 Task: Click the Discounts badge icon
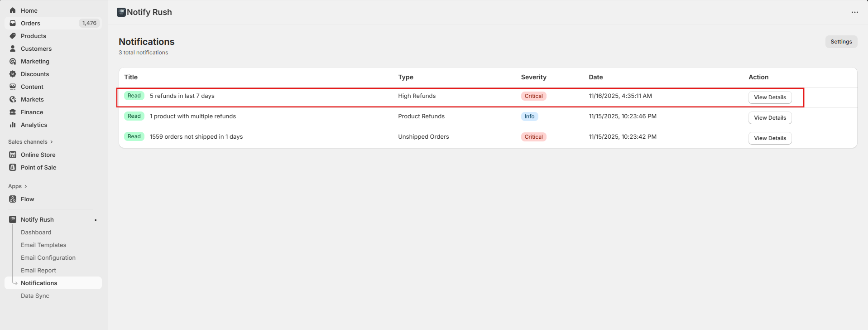coord(13,74)
